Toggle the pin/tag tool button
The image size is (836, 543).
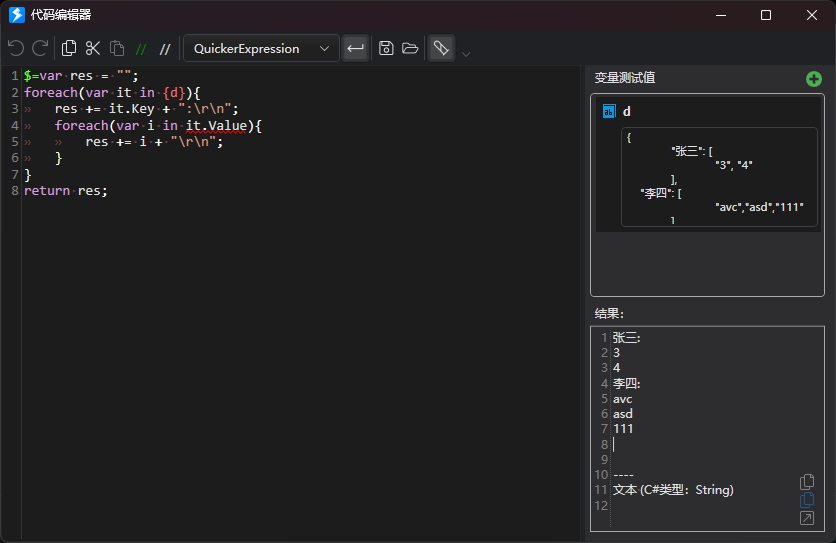(441, 49)
